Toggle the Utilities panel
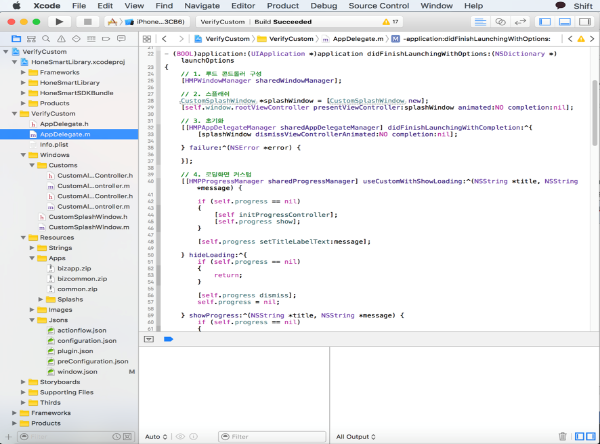The image size is (600, 444). 585,22
